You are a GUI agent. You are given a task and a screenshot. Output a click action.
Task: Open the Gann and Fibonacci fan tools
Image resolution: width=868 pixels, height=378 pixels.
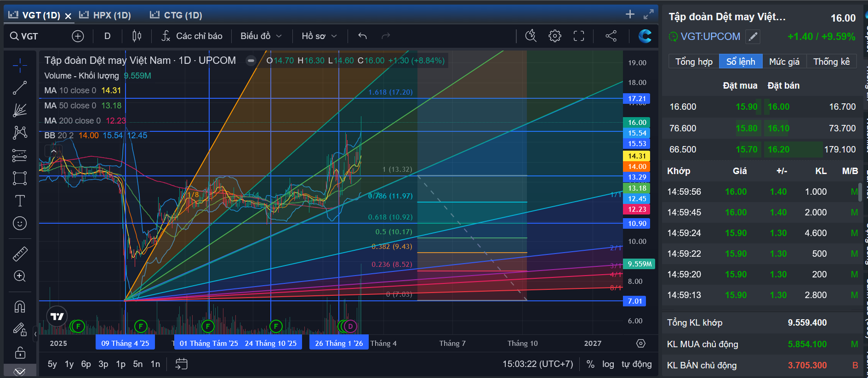coord(20,110)
